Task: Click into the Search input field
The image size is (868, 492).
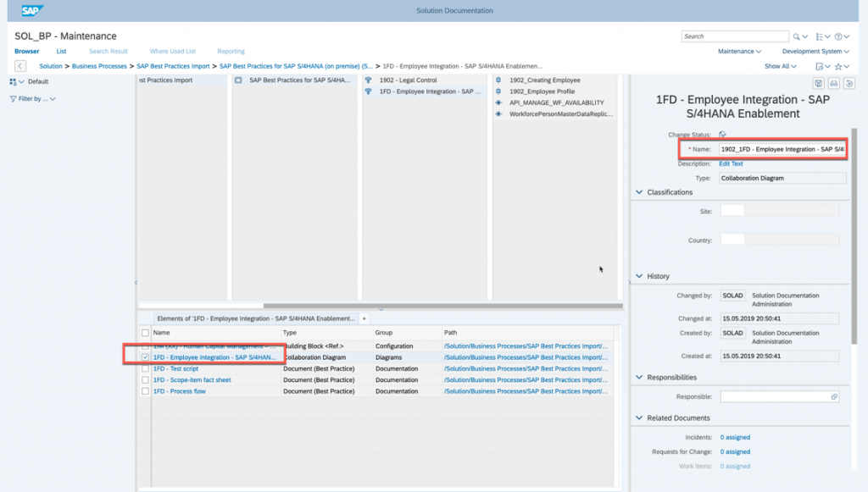Action: pyautogui.click(x=735, y=36)
